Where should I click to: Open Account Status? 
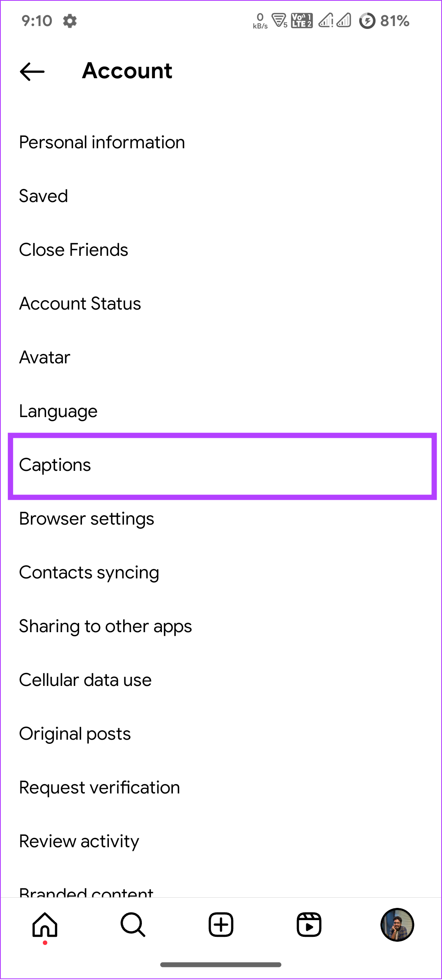click(221, 304)
